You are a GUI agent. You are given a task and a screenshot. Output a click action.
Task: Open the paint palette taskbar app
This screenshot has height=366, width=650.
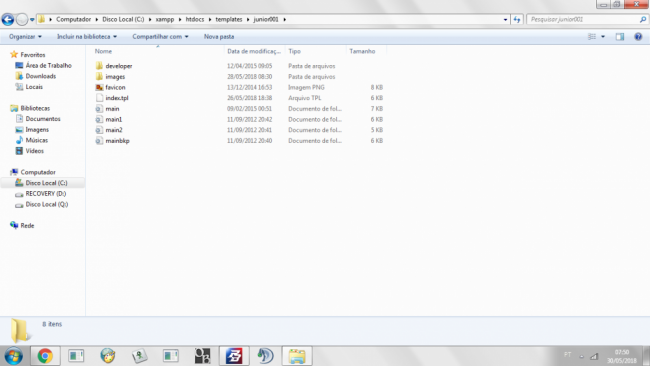108,356
